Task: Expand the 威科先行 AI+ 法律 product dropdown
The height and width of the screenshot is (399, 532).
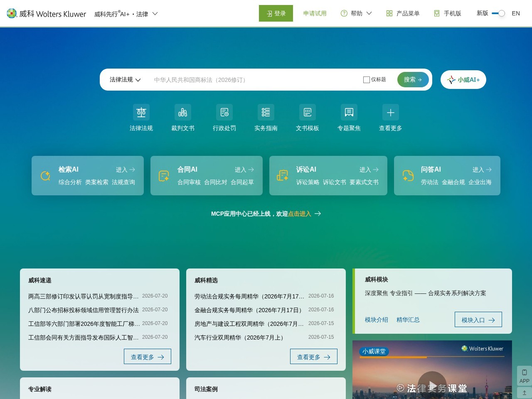Action: (126, 14)
